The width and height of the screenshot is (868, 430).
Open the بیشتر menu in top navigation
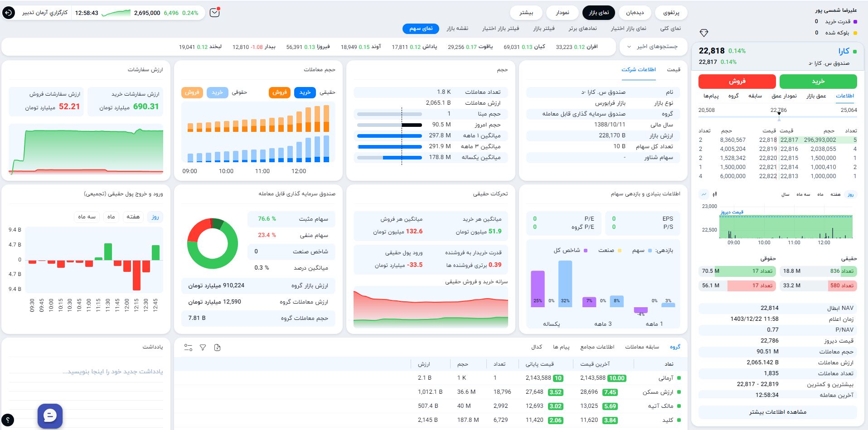(x=526, y=13)
